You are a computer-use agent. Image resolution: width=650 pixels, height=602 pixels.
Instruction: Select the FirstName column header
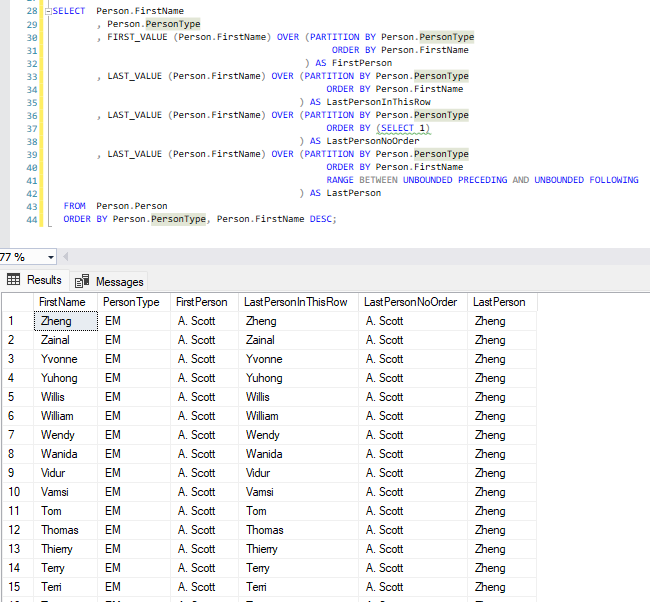click(x=65, y=302)
